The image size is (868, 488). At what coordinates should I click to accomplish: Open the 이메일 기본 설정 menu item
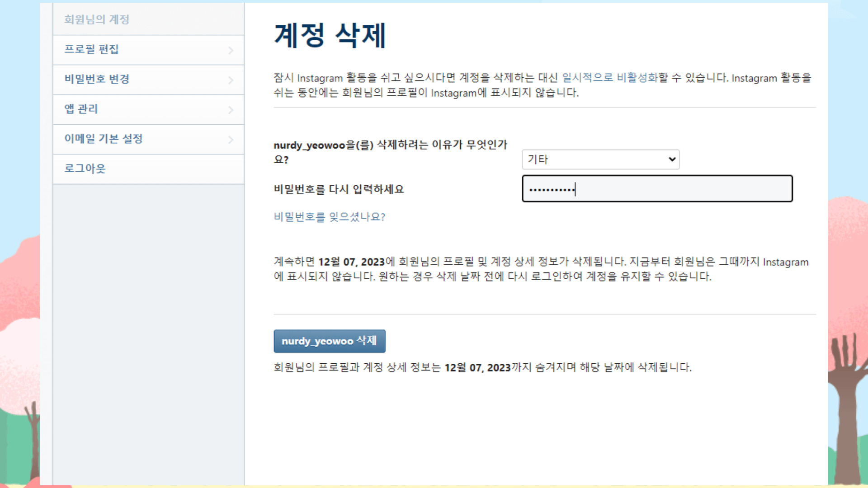tap(148, 139)
